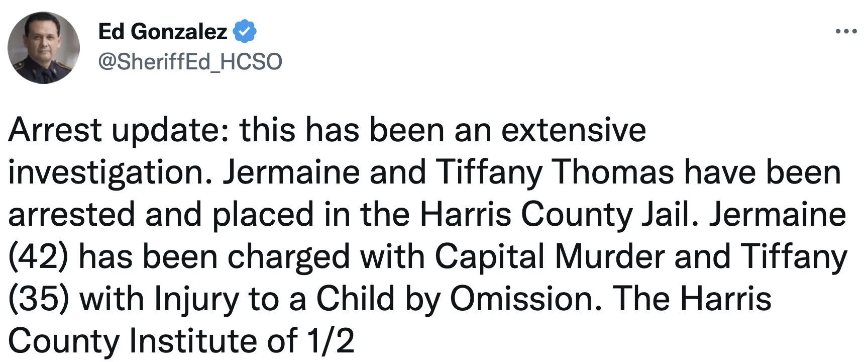Click the Ed Gonzalez display name
Image resolution: width=868 pixels, height=362 pixels.
(x=162, y=32)
